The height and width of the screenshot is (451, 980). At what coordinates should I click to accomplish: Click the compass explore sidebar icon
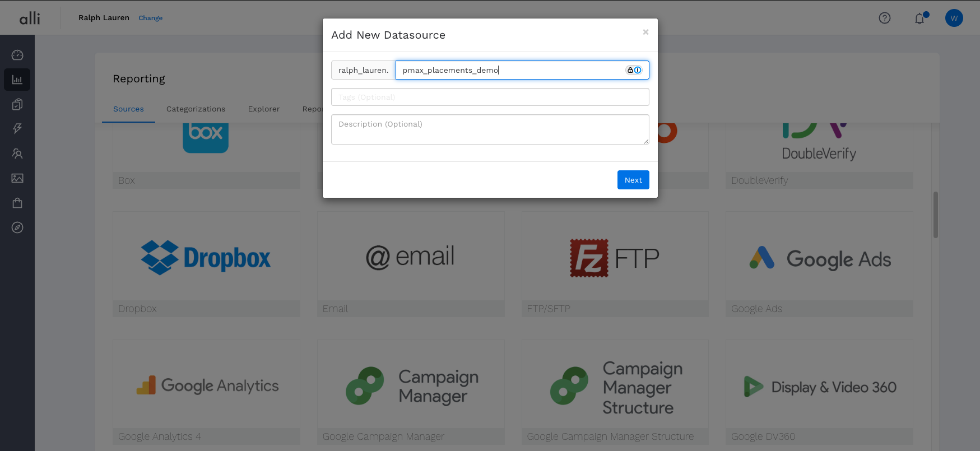(17, 227)
